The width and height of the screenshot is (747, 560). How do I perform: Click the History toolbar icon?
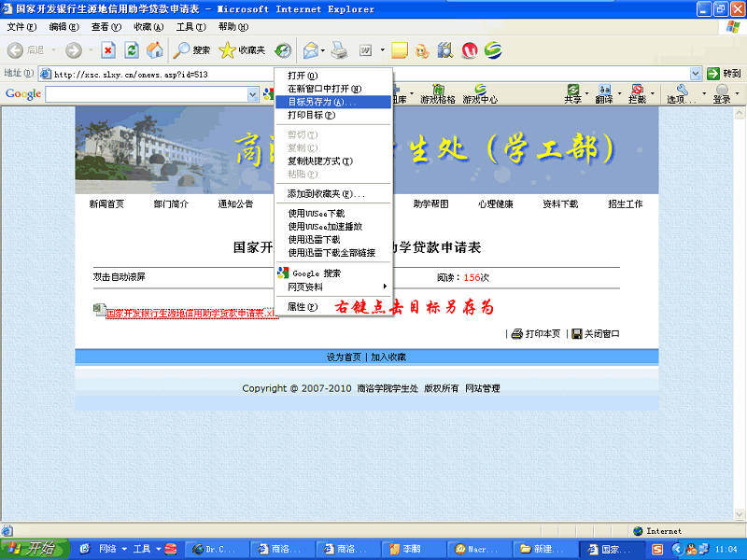coord(282,50)
